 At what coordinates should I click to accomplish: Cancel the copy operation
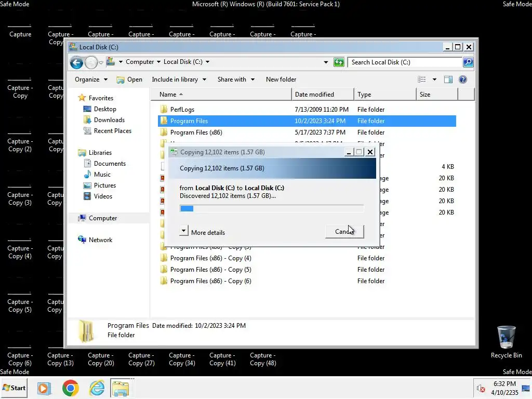[344, 231]
